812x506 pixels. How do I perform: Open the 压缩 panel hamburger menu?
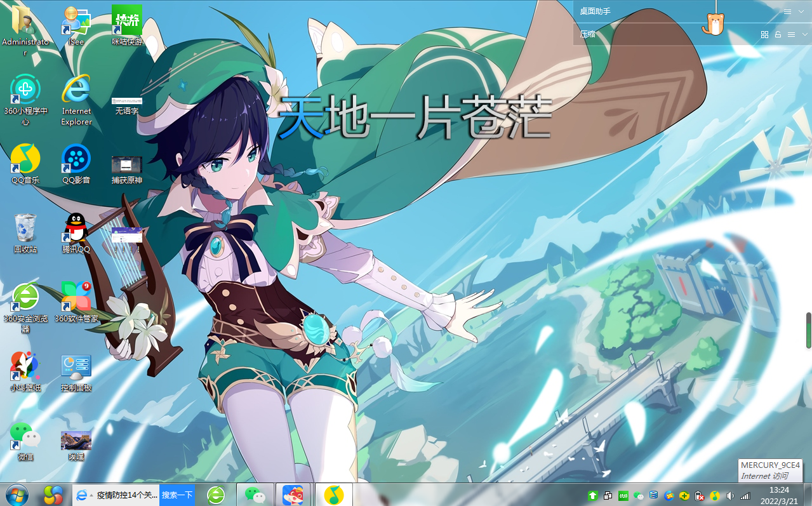790,34
